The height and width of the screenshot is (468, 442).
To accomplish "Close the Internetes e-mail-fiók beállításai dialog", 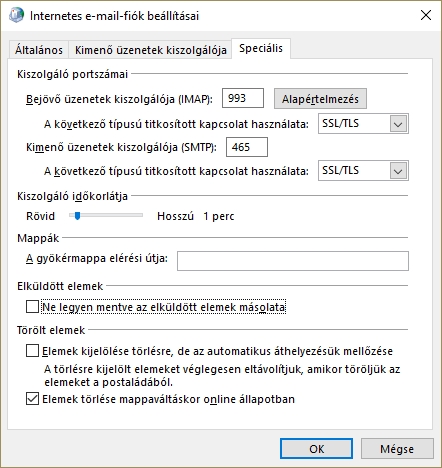I will [426, 15].
